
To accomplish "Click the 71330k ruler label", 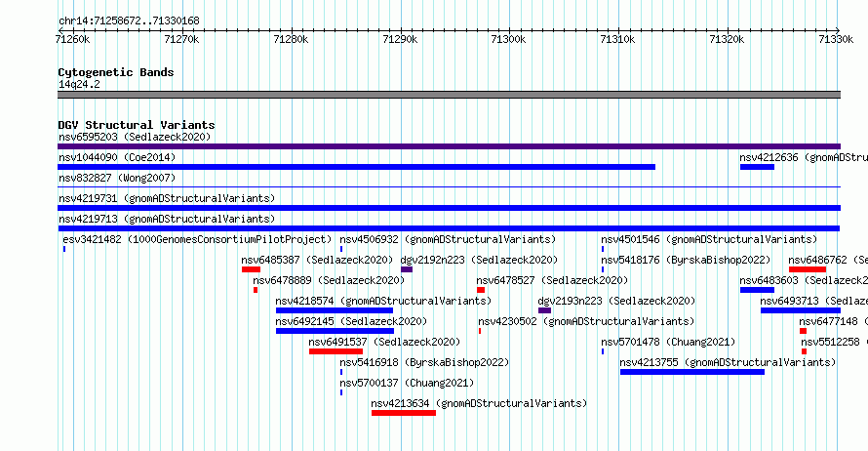I will 836,39.
